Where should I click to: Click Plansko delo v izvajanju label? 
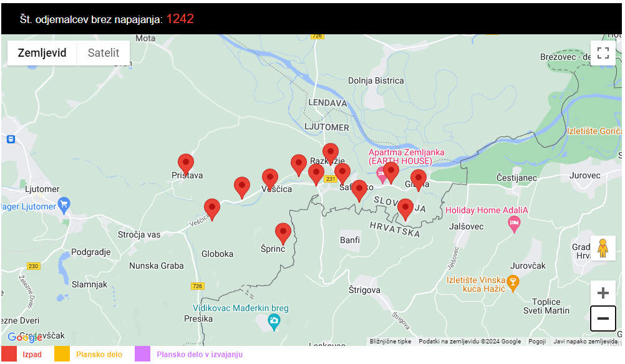[x=200, y=355]
